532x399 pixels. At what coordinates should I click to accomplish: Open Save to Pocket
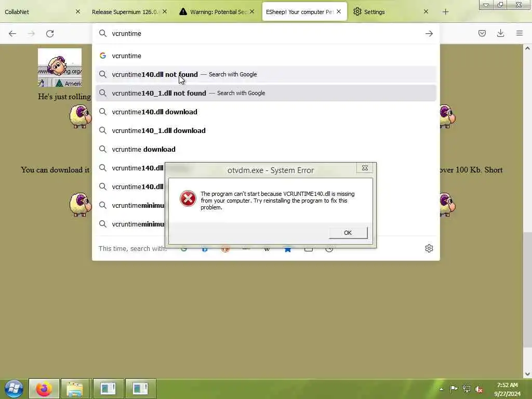click(482, 33)
